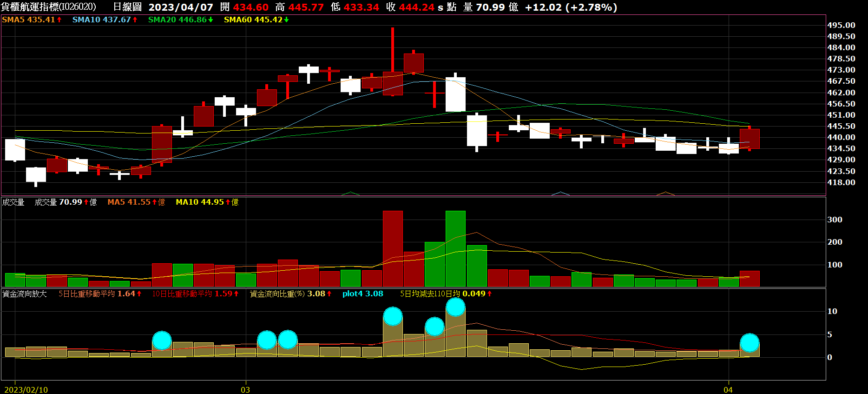This screenshot has width=868, height=394.
Task: Click the earliest cyan circle, before the 03 marker
Action: [162, 341]
